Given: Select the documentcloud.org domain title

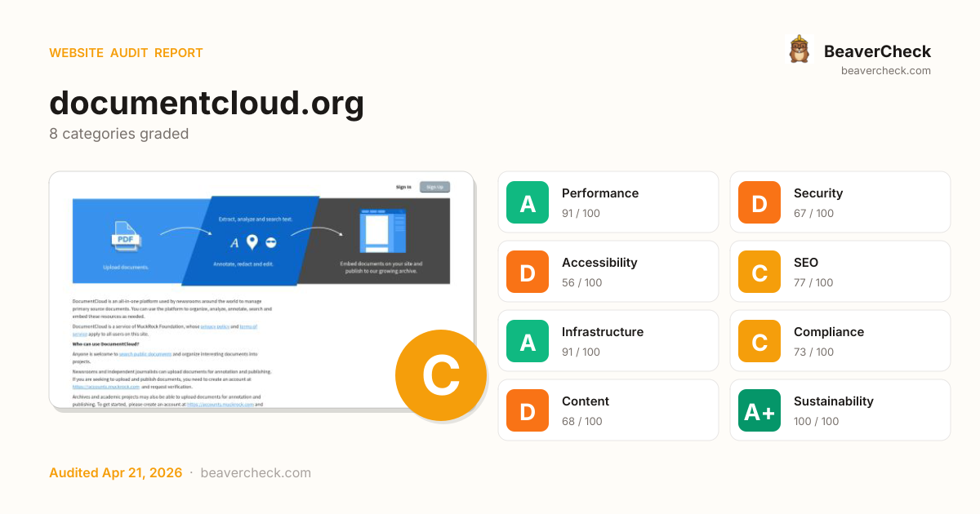Looking at the screenshot, I should point(207,104).
